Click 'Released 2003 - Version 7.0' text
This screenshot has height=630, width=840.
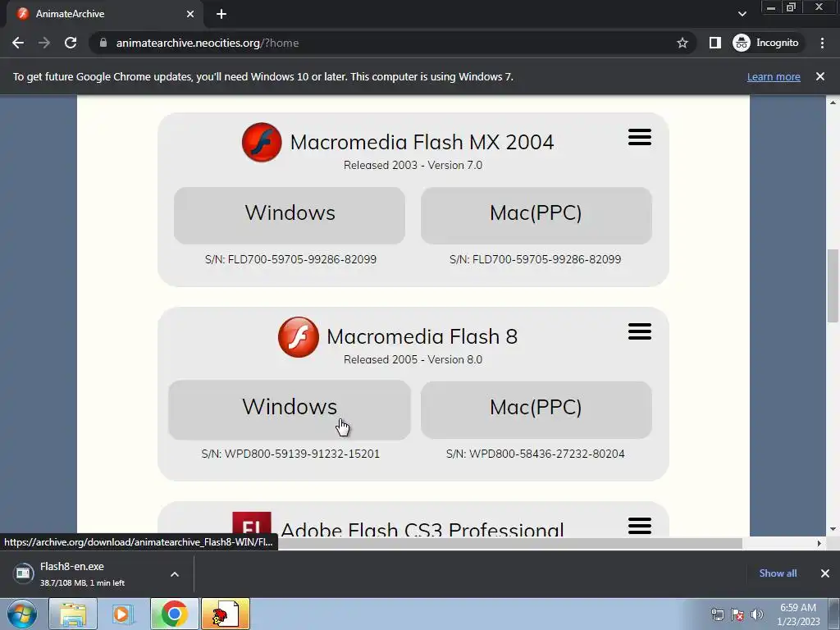pyautogui.click(x=413, y=165)
